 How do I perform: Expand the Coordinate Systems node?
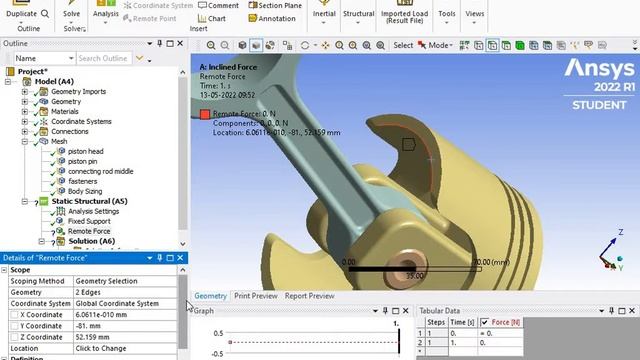[x=24, y=122]
